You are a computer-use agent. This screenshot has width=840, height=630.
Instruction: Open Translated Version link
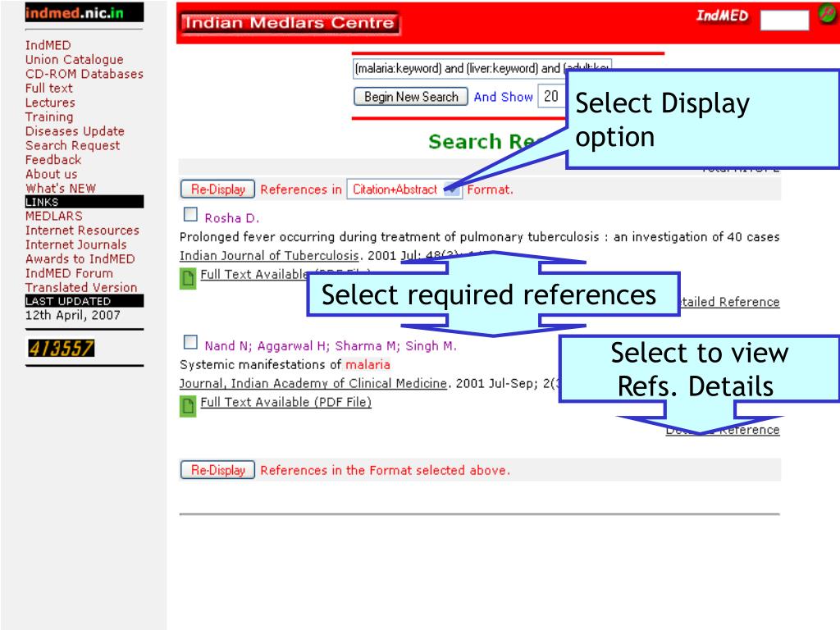click(81, 287)
